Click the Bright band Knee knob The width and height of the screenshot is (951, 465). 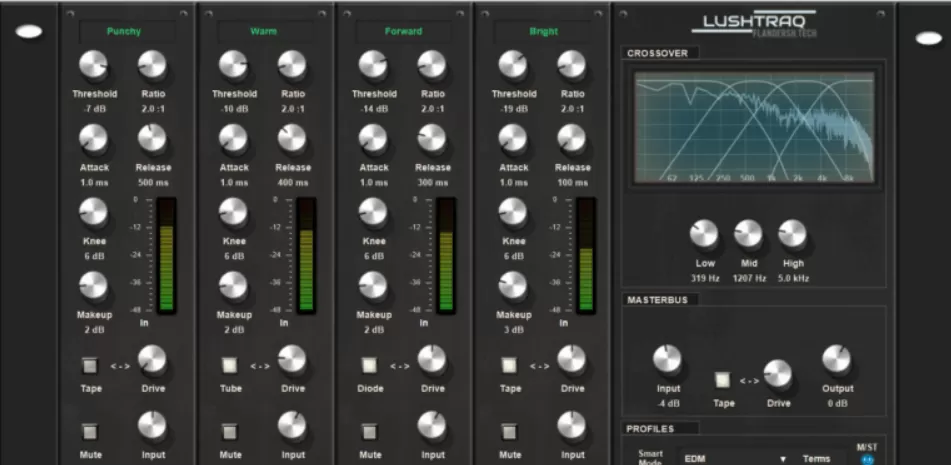point(513,212)
